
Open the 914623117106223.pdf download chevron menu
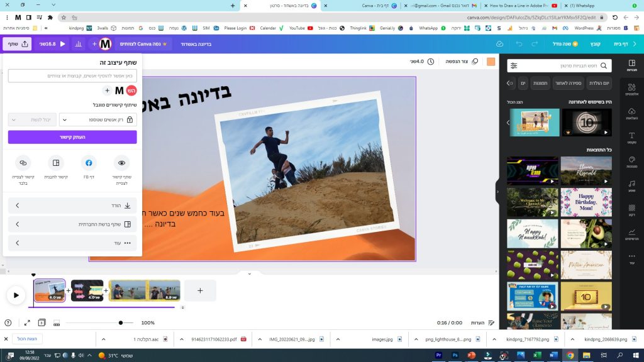tap(182, 339)
